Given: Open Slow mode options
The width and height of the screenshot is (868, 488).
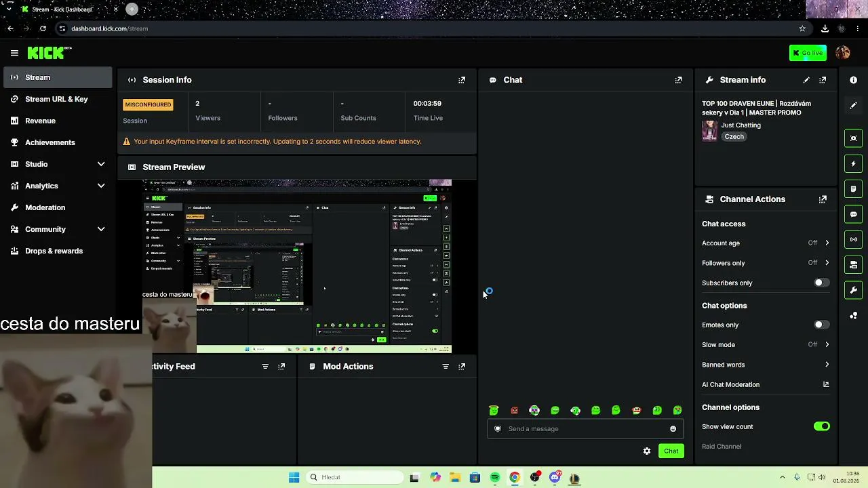Looking at the screenshot, I should (x=766, y=345).
